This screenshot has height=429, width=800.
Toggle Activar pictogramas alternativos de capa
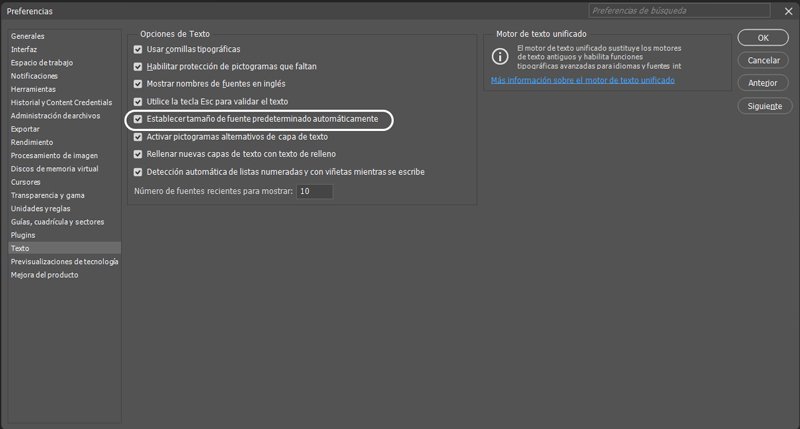tap(138, 137)
